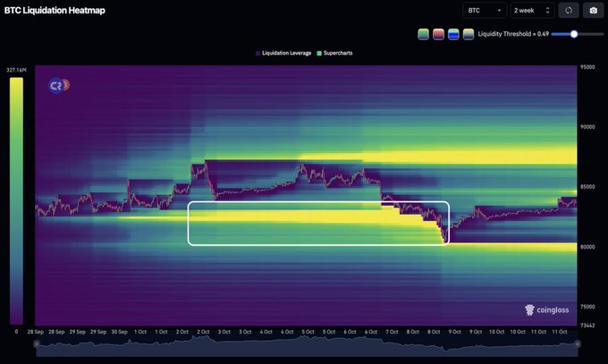Click the 90000 price axis label
Viewport: 608px width, 364px height.
(587, 127)
